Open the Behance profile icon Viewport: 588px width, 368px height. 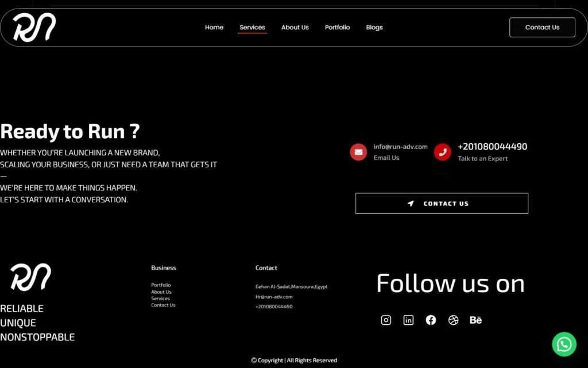[x=476, y=320]
